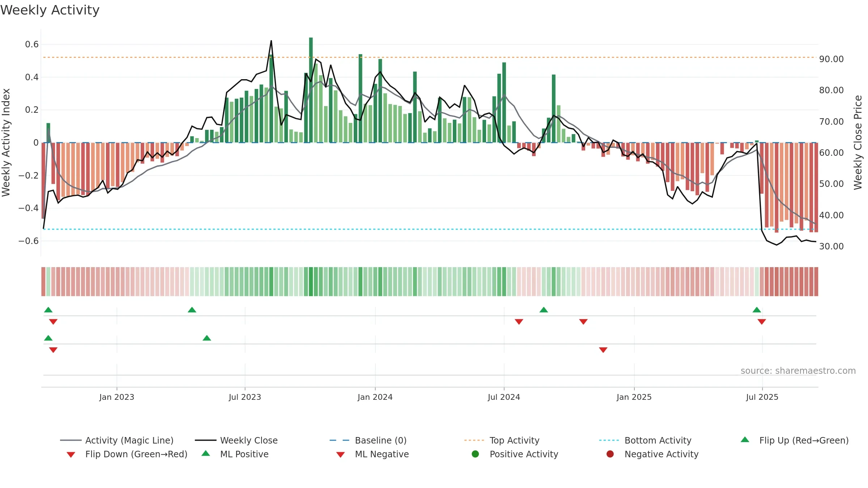Click the 'Weekly Activity' chart title
The width and height of the screenshot is (868, 488).
(x=50, y=10)
